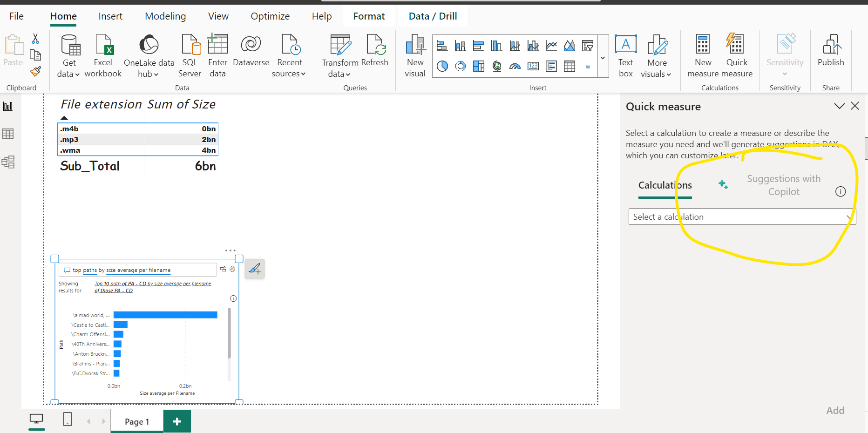Add a new report page
The height and width of the screenshot is (433, 868).
click(177, 421)
